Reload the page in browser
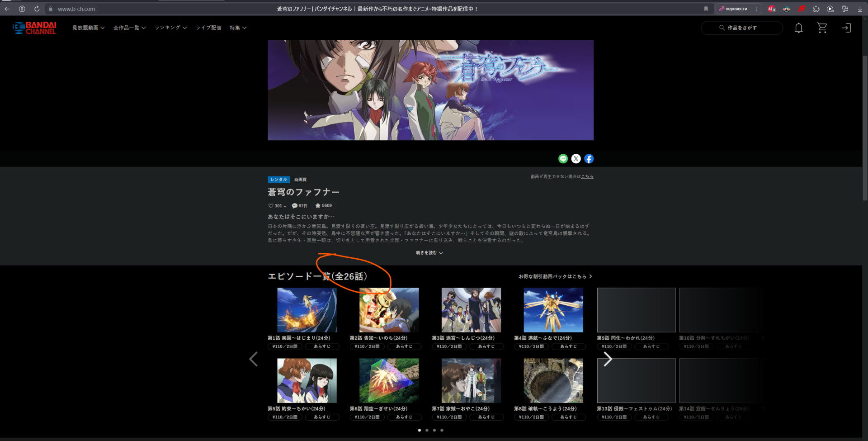 (37, 9)
